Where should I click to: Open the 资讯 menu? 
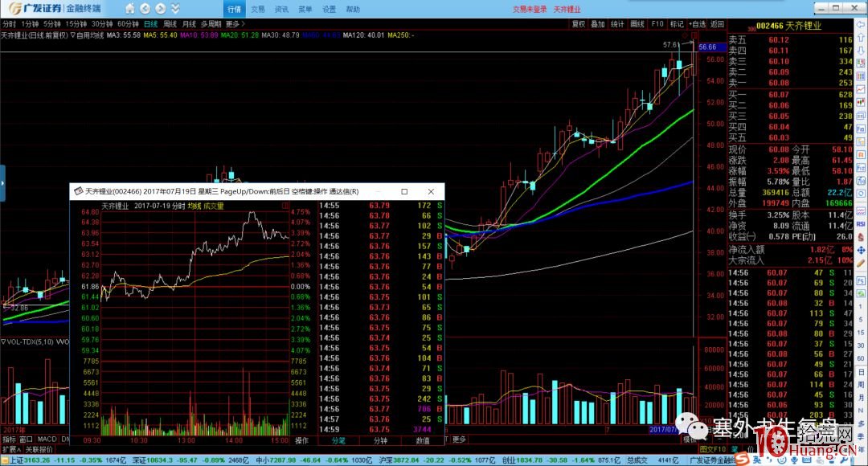[x=282, y=10]
